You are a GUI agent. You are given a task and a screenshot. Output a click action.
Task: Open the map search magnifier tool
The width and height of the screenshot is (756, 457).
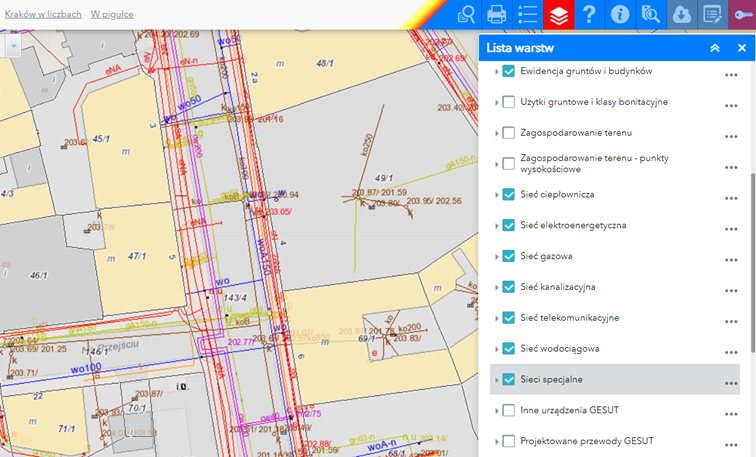point(651,14)
